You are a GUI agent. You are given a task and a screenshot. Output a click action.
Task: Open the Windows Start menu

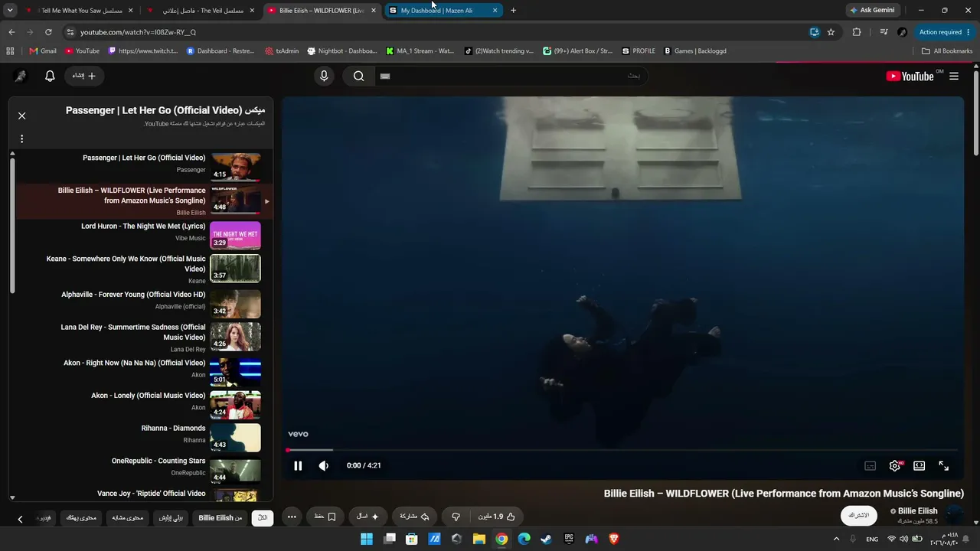click(367, 539)
